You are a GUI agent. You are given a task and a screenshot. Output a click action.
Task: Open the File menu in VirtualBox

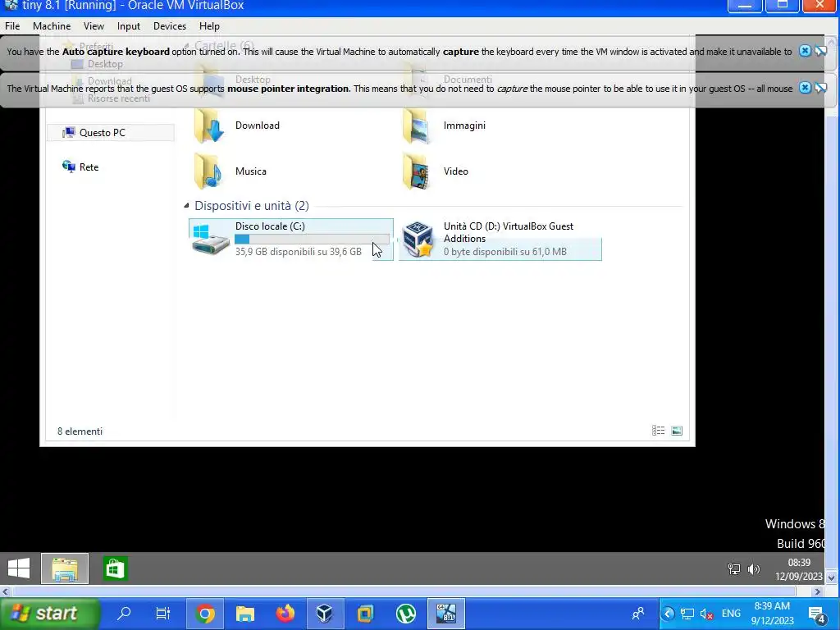[x=11, y=25]
